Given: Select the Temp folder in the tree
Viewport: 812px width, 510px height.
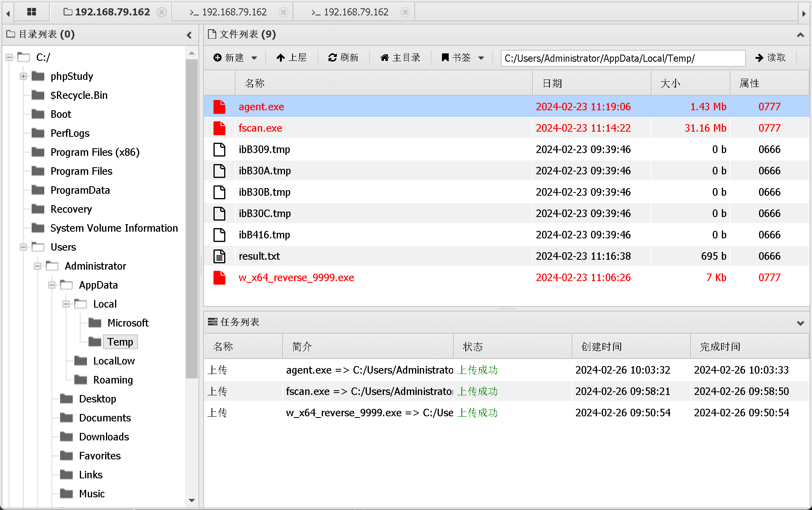Looking at the screenshot, I should [x=120, y=342].
